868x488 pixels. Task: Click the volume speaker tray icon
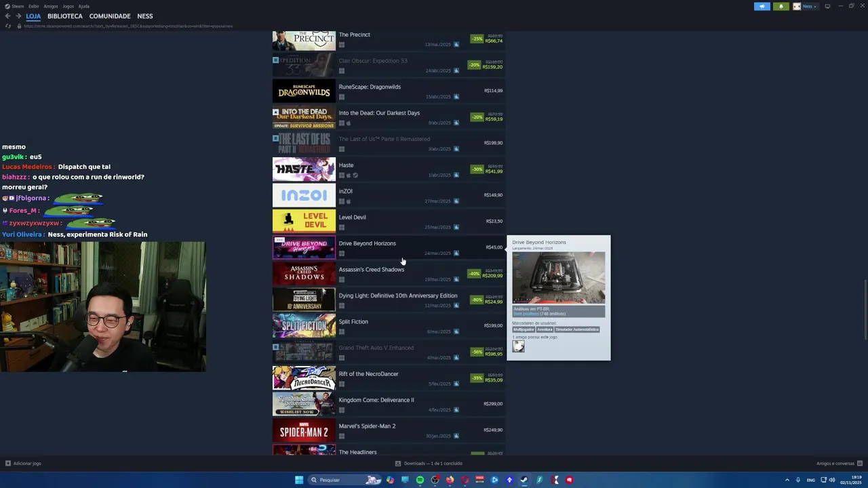(832, 480)
